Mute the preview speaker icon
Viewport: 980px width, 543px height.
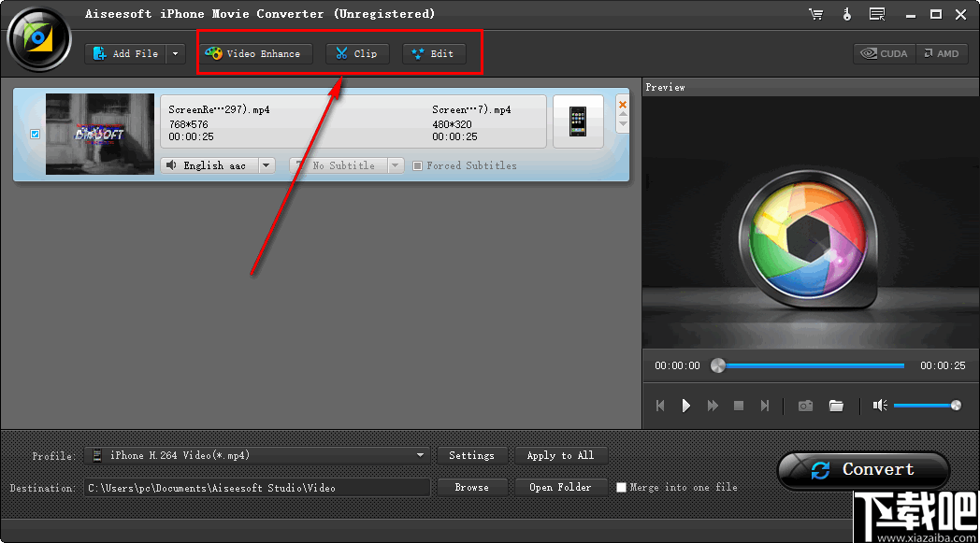pos(880,407)
